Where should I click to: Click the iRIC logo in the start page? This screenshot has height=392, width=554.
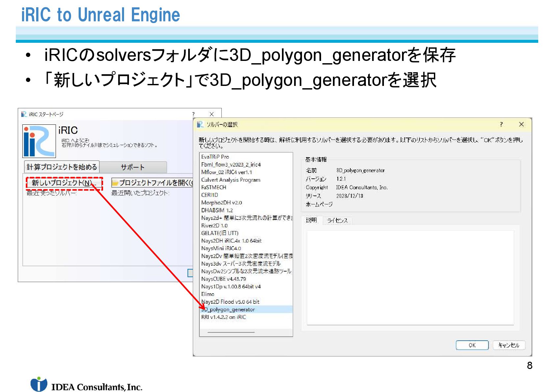39,141
